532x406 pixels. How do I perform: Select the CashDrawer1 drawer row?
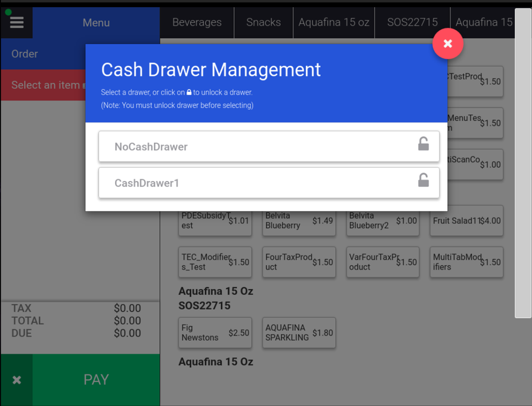tap(269, 183)
